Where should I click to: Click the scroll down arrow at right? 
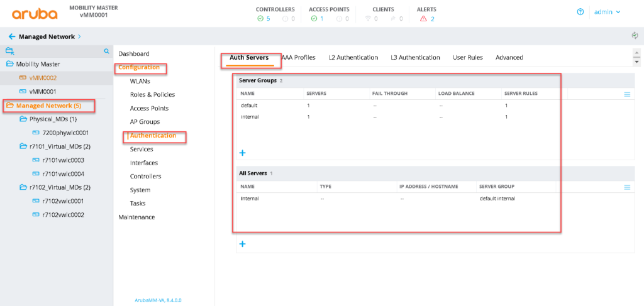(636, 62)
